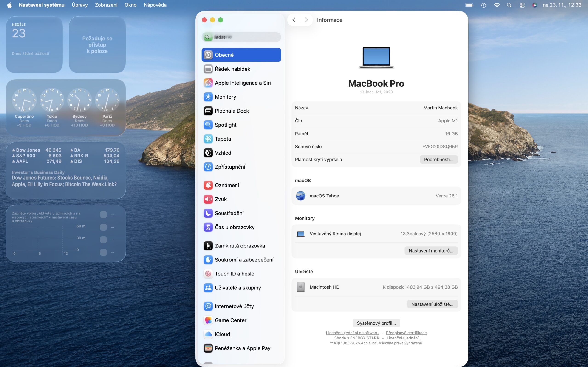Image resolution: width=588 pixels, height=367 pixels.
Task: Click the Game Center icon
Action: (x=208, y=320)
